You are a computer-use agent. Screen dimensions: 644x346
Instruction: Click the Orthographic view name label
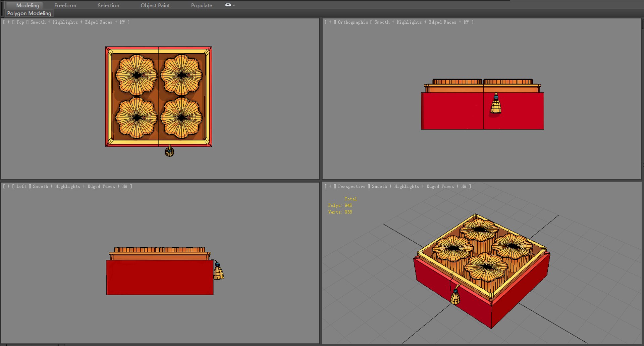pyautogui.click(x=353, y=22)
